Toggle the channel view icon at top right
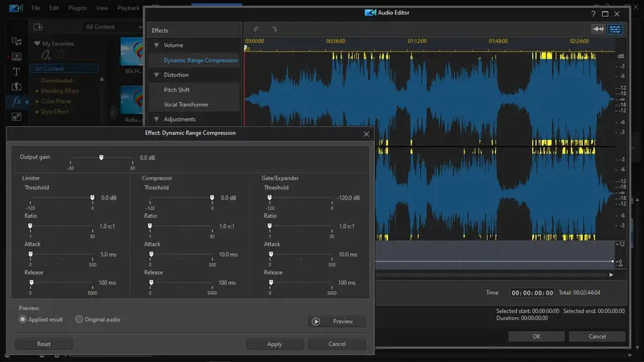 pyautogui.click(x=615, y=29)
